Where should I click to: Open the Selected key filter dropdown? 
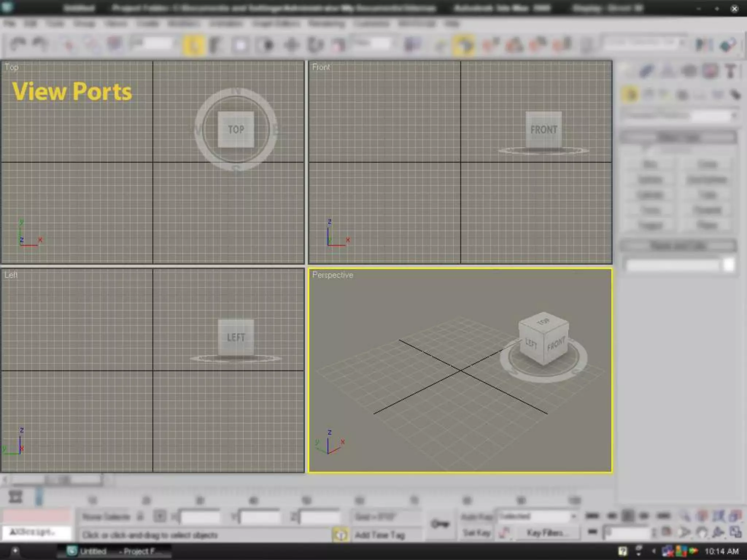pyautogui.click(x=537, y=516)
